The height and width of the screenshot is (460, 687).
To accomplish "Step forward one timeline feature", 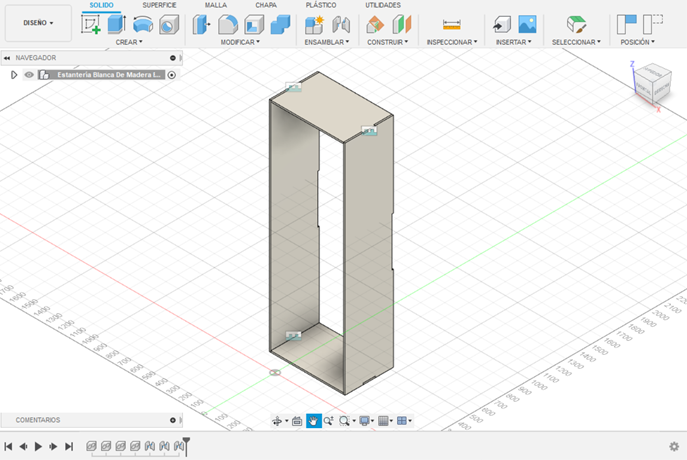I will (53, 446).
